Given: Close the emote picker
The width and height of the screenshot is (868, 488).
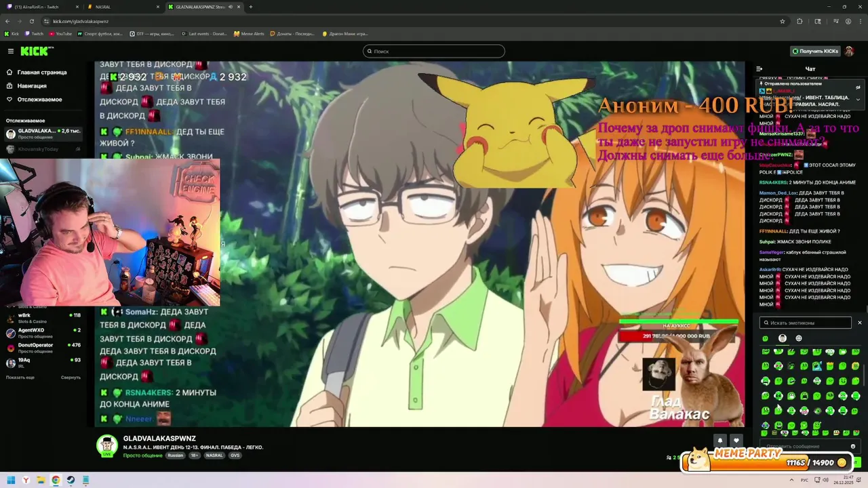Looking at the screenshot, I should (x=859, y=323).
